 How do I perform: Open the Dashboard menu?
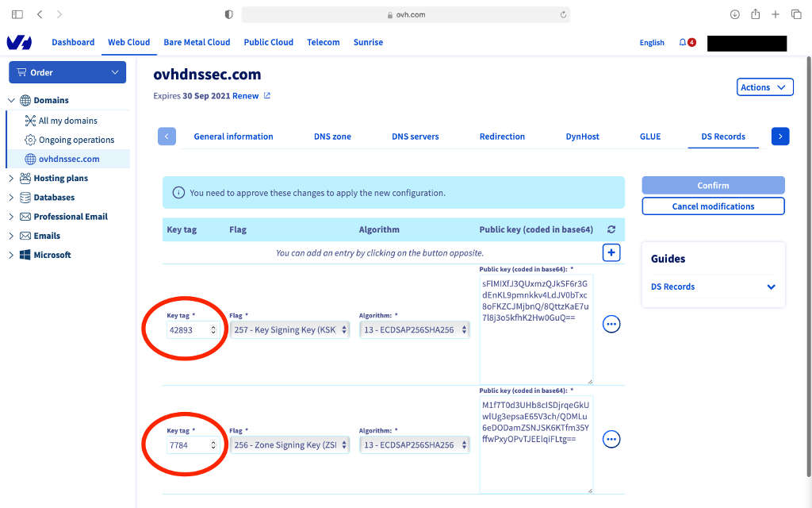coord(73,43)
